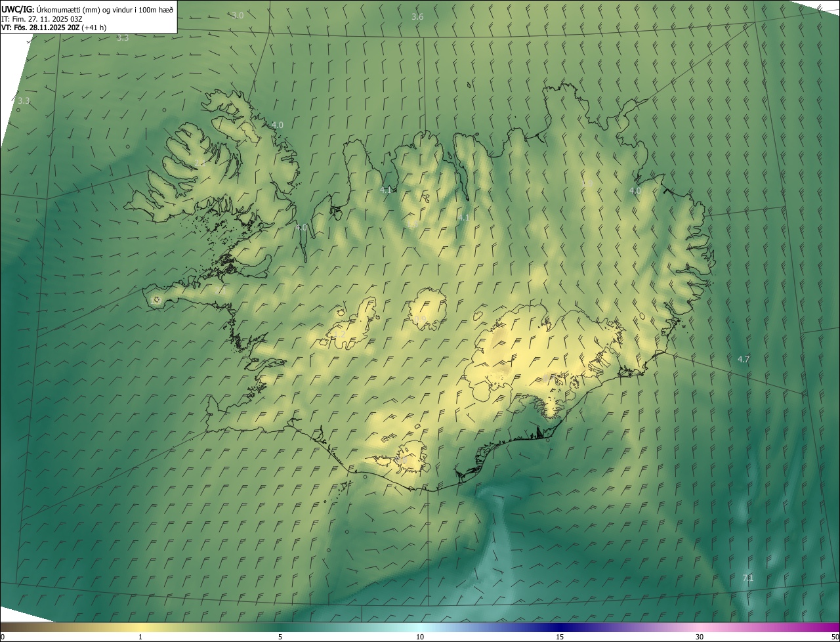Click the map value label "3.6"
The height and width of the screenshot is (642, 840).
click(x=417, y=16)
